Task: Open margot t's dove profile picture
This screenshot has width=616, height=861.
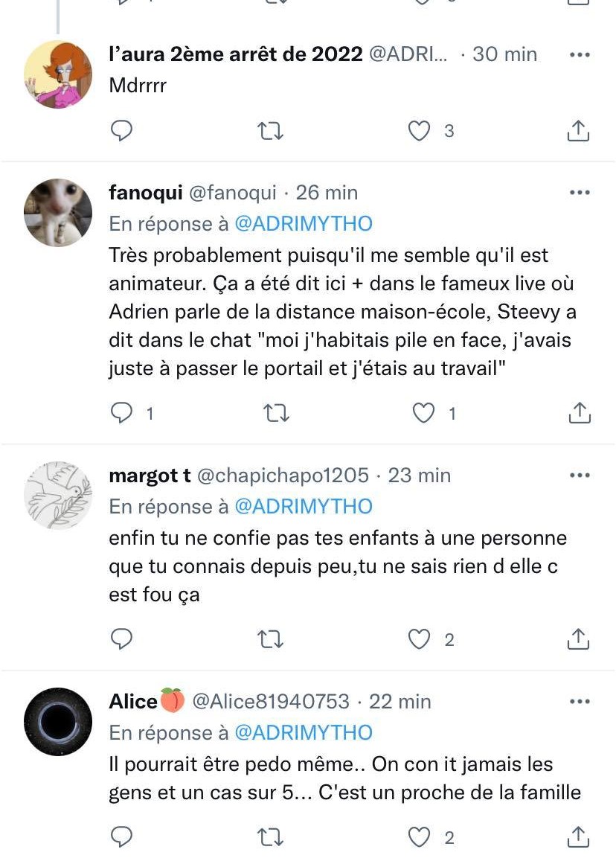Action: [58, 495]
